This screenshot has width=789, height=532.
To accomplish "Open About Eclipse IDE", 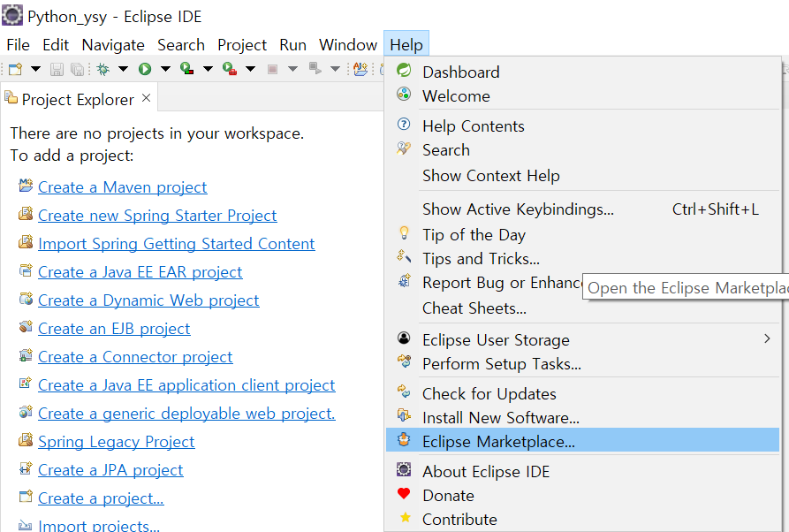I will [x=582, y=471].
